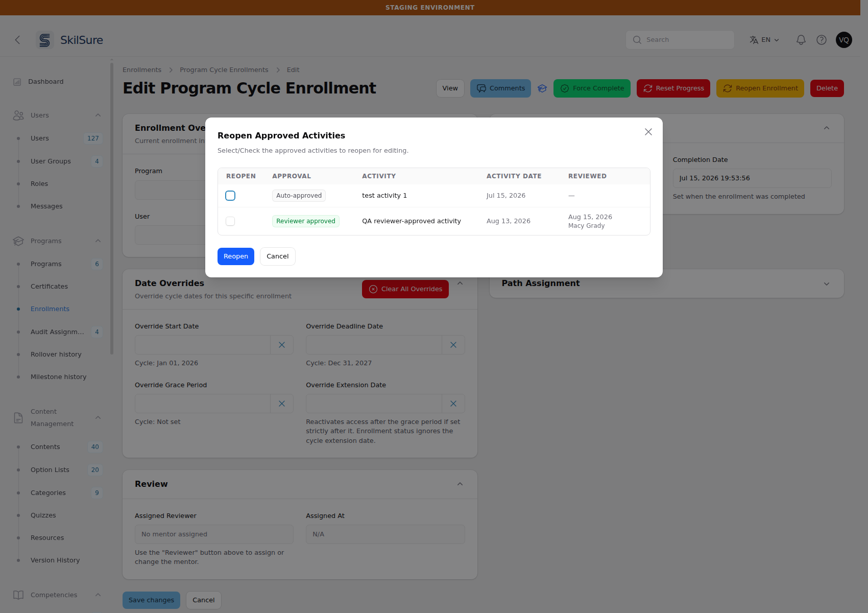Viewport: 868px width, 613px height.
Task: Click the search magnifier icon
Action: click(637, 40)
